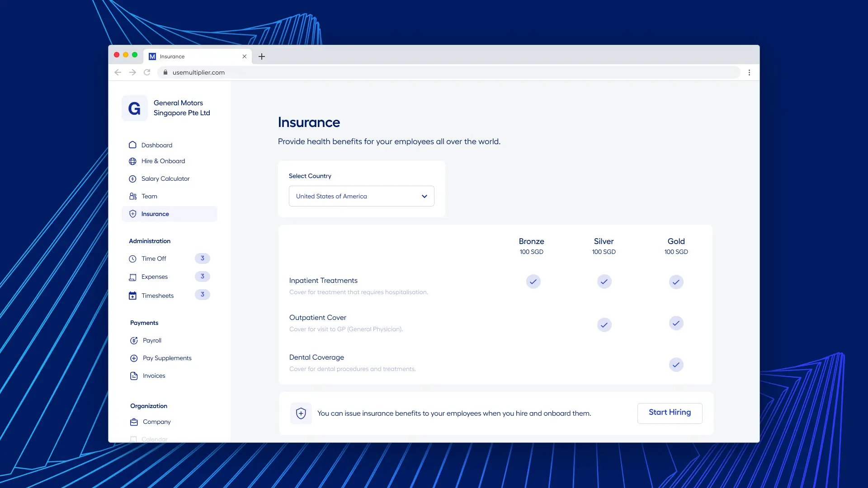Click the Timesheets calendar icon

click(x=132, y=296)
